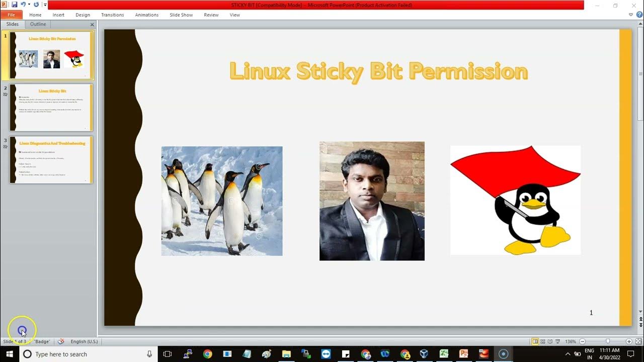644x362 pixels.
Task: Click English (U.S.) language in status bar
Action: pos(85,341)
